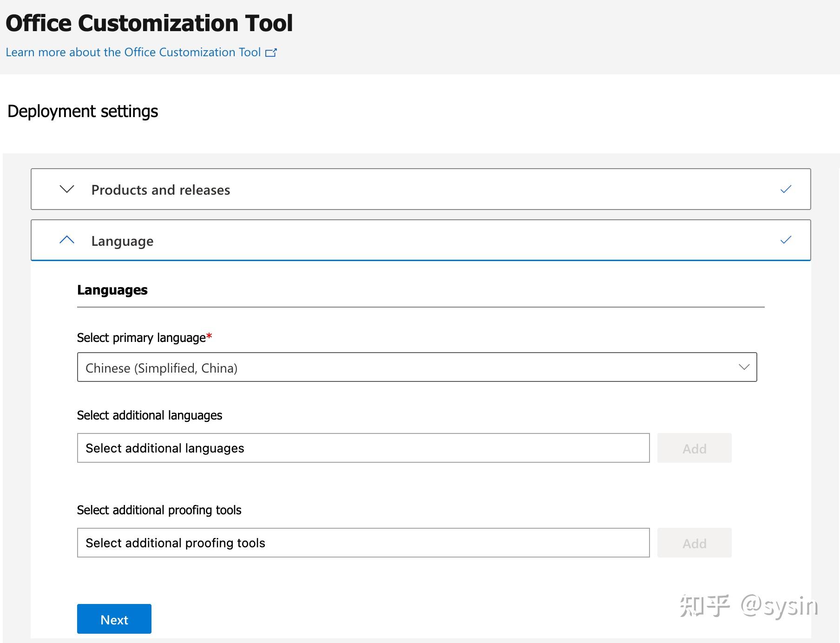
Task: Click the external link icon beside Learn more
Action: 271,52
